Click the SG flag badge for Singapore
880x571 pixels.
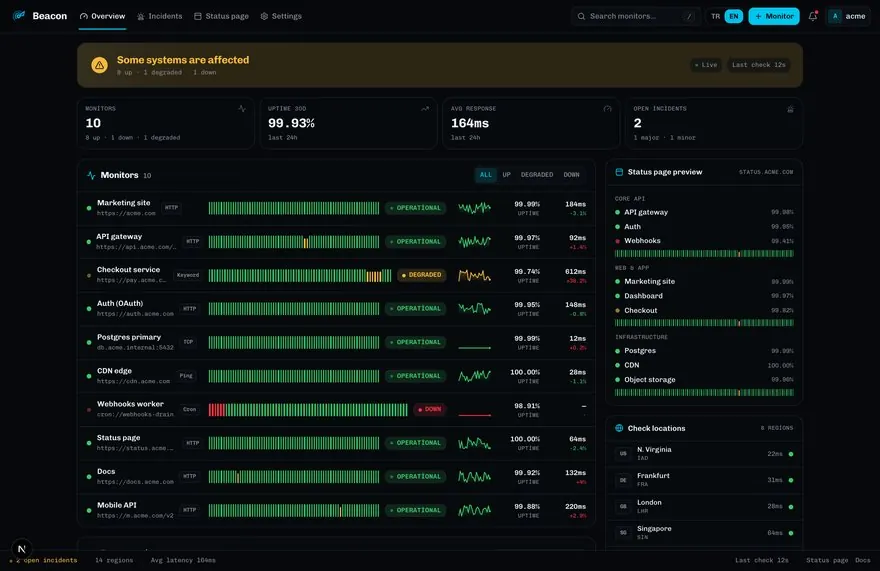click(x=623, y=532)
